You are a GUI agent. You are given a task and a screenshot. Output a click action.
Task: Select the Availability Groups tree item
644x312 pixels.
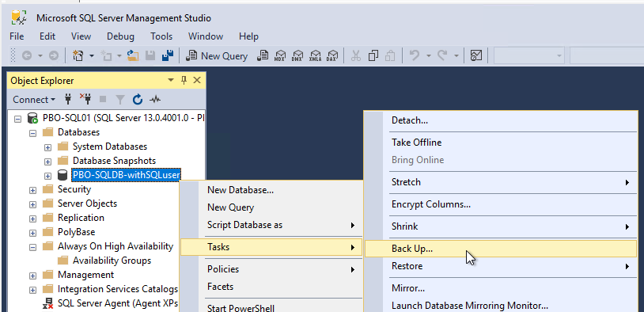(x=112, y=261)
